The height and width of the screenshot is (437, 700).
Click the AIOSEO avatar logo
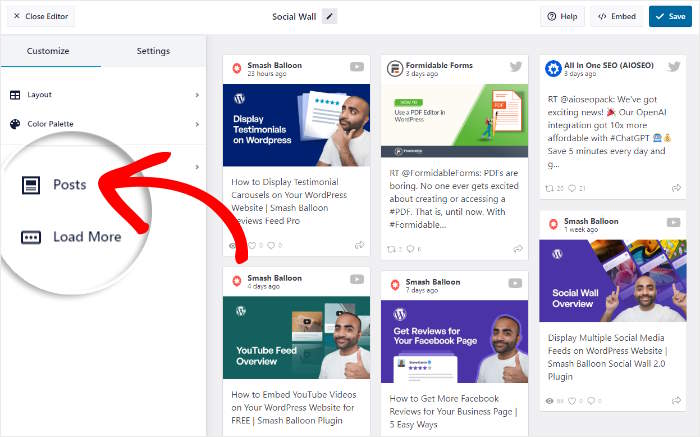click(553, 69)
